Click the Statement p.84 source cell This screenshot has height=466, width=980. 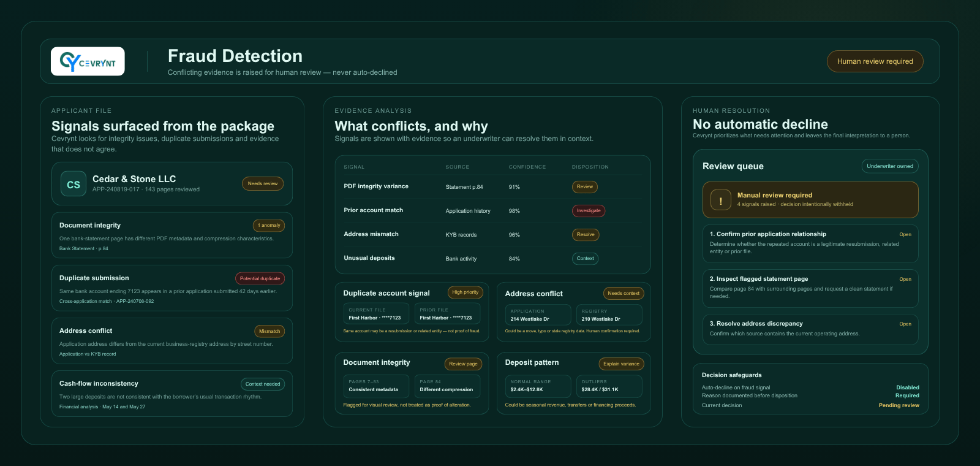pos(464,187)
